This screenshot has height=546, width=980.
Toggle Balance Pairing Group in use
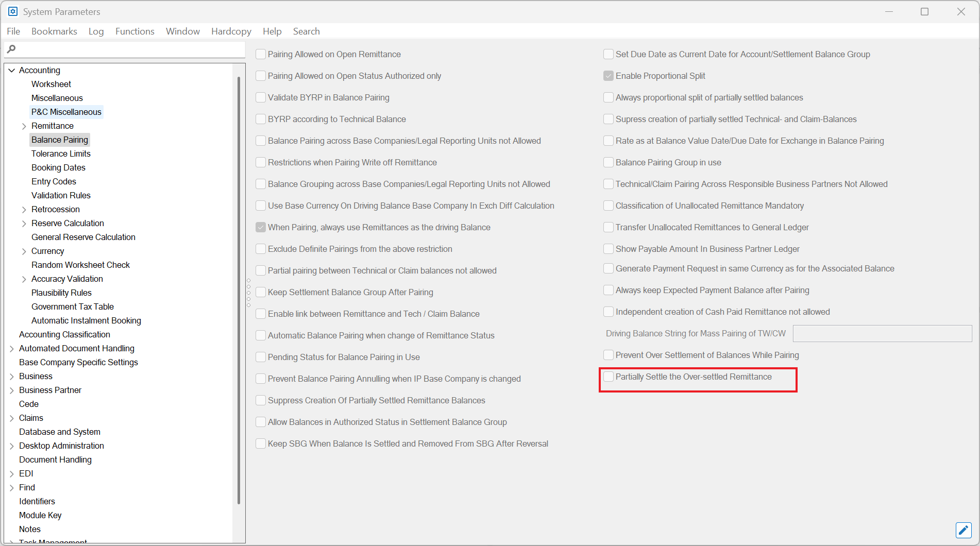pos(609,162)
